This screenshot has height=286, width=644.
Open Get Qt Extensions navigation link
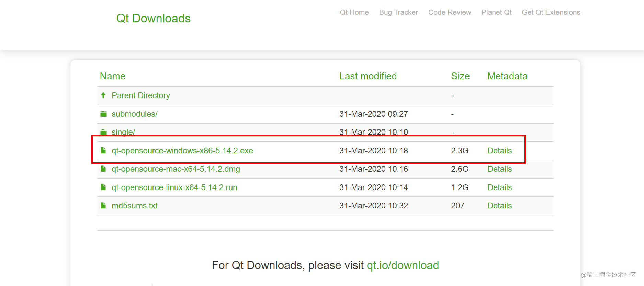click(551, 12)
